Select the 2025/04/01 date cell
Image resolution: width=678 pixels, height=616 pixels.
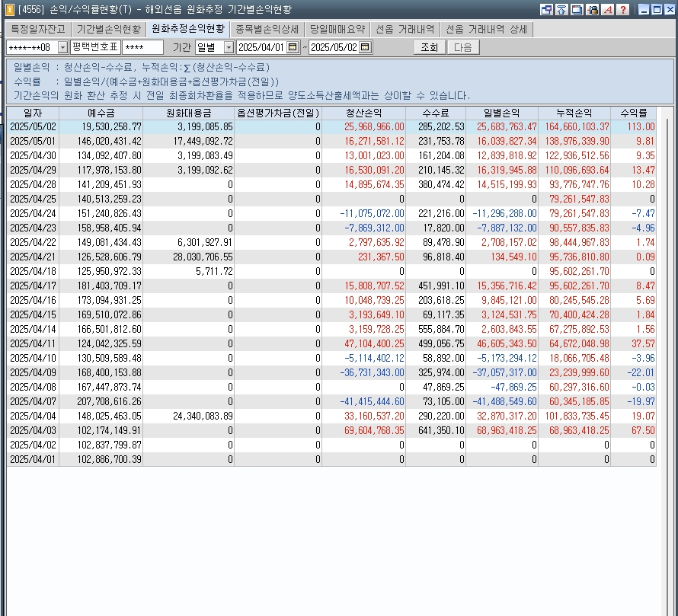(x=33, y=459)
